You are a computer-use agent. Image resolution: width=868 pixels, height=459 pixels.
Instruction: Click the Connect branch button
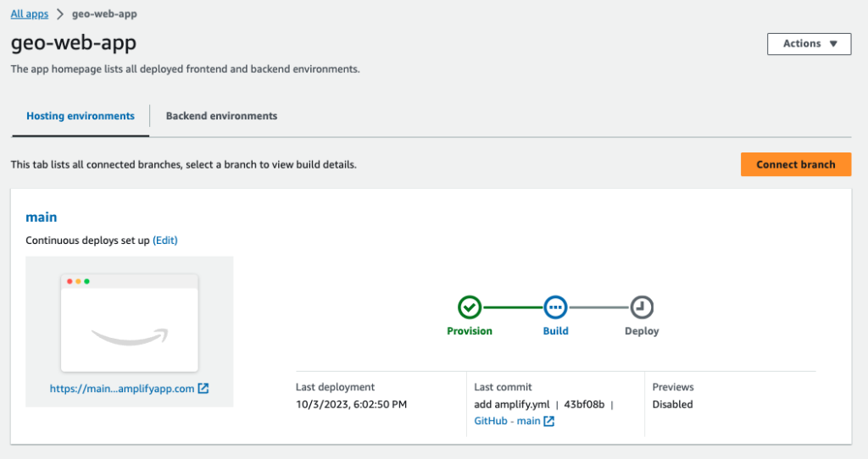point(795,164)
